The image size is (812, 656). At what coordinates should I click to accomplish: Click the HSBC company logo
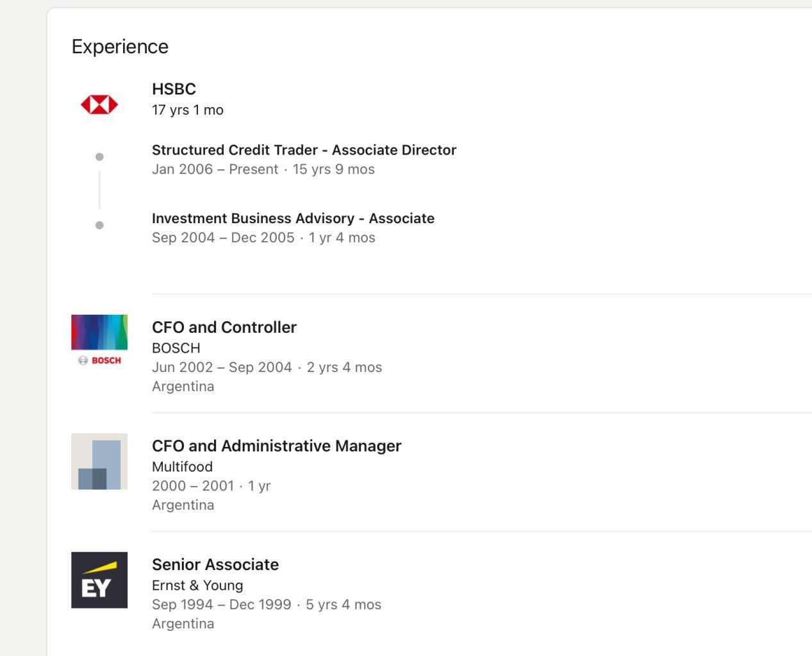[x=99, y=105]
